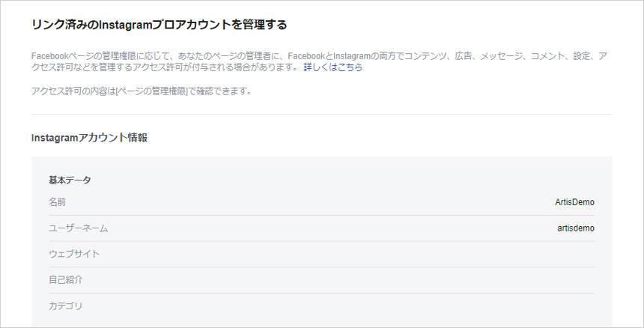Click the 基本データ section heading

click(x=70, y=180)
